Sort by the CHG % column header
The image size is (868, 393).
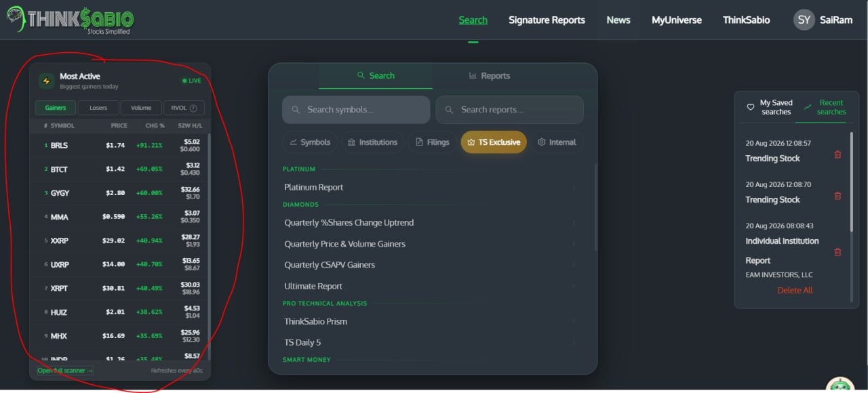pos(155,126)
